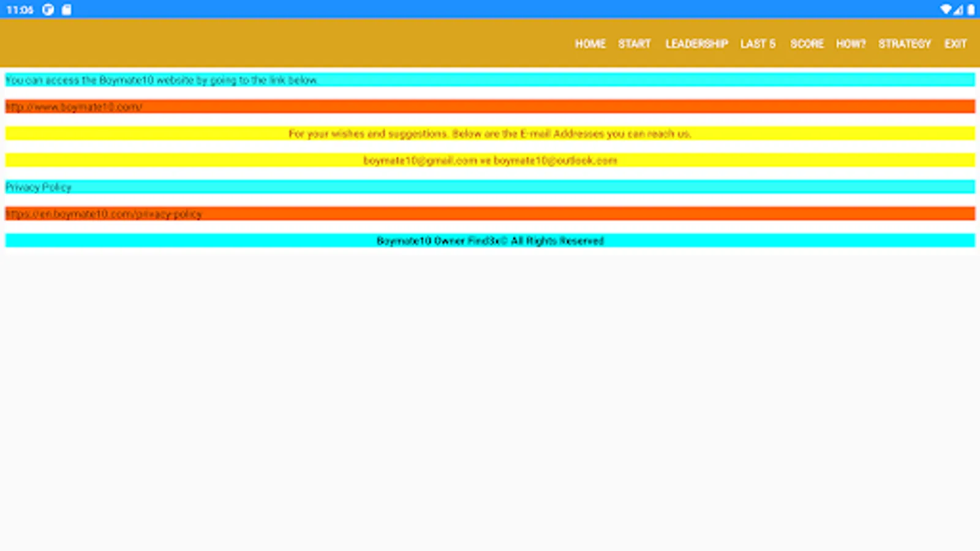The width and height of the screenshot is (980, 551).
Task: Click the boymate10 email addresses line
Action: [x=490, y=160]
